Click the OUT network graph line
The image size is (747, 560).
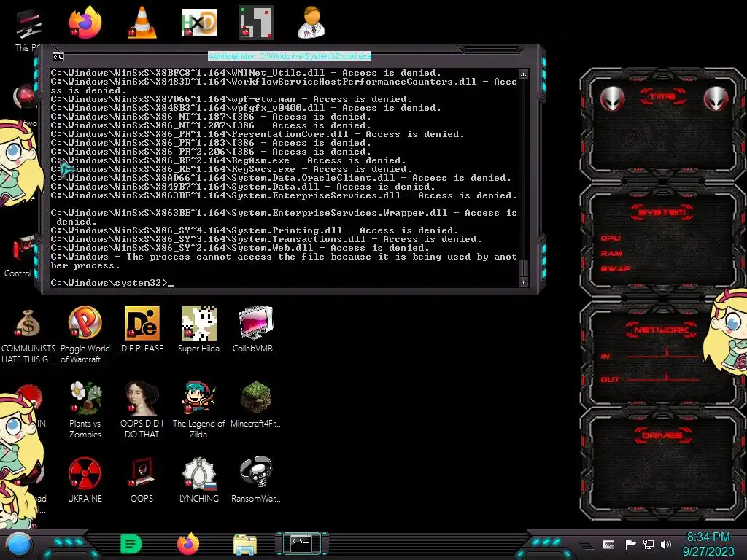coord(663,378)
